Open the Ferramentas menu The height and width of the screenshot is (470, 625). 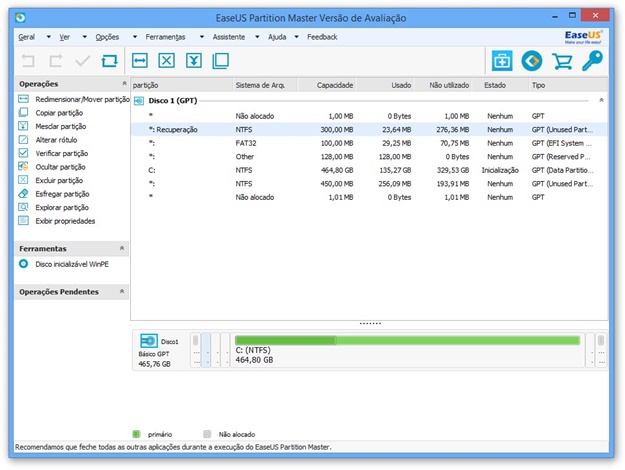[x=165, y=37]
